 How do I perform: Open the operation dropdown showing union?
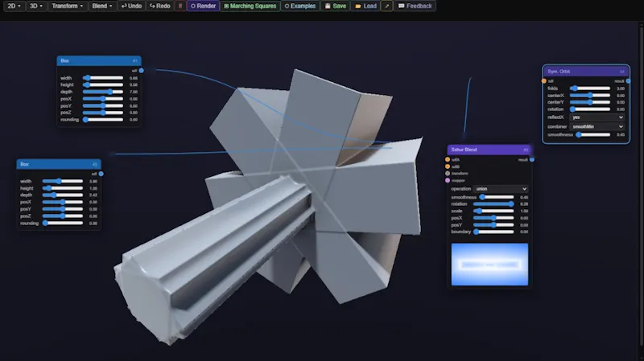point(501,189)
